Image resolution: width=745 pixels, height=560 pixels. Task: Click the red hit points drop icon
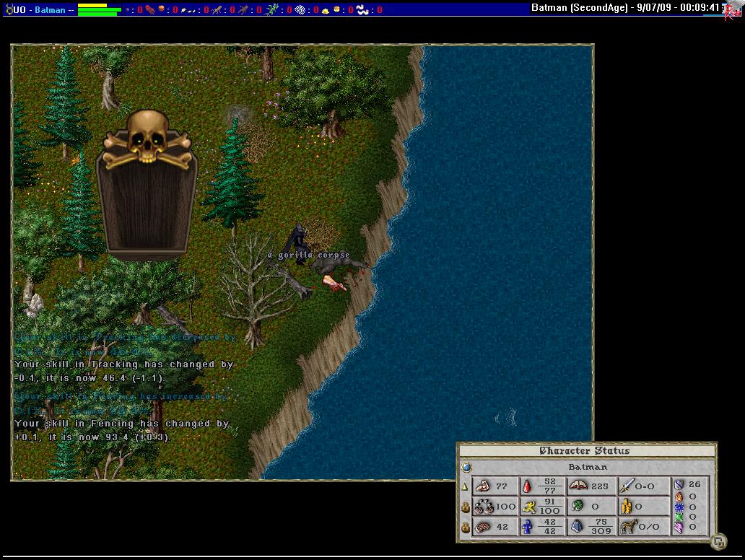click(x=527, y=486)
